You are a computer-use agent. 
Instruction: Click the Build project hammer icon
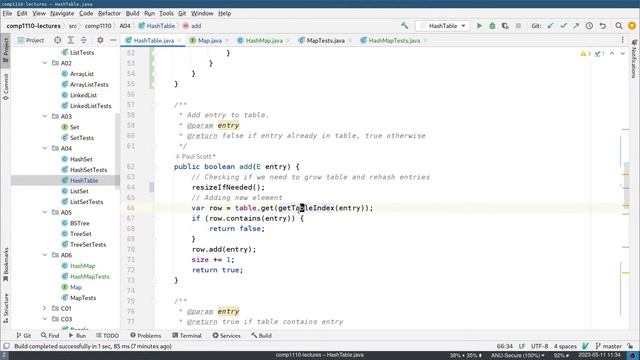click(x=404, y=26)
